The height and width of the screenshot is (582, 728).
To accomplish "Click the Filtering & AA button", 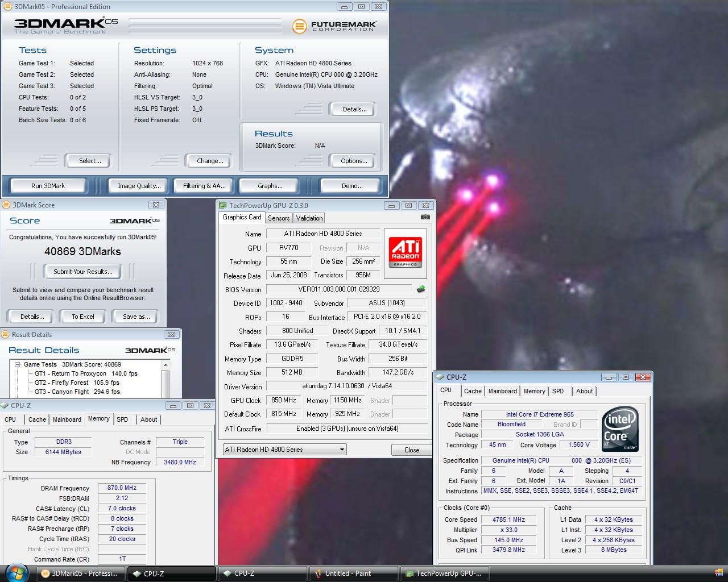I will point(204,186).
